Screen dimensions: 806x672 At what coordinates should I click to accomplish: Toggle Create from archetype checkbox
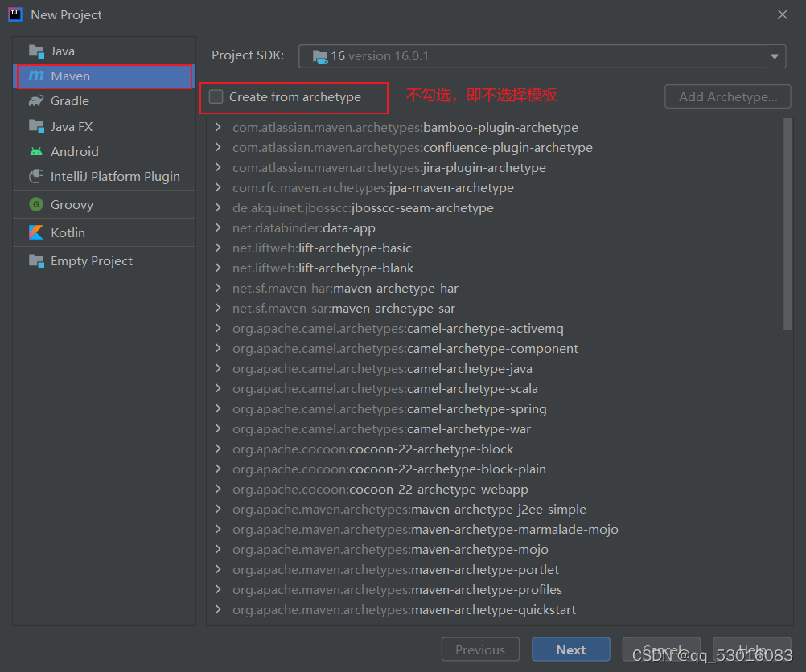click(x=216, y=96)
